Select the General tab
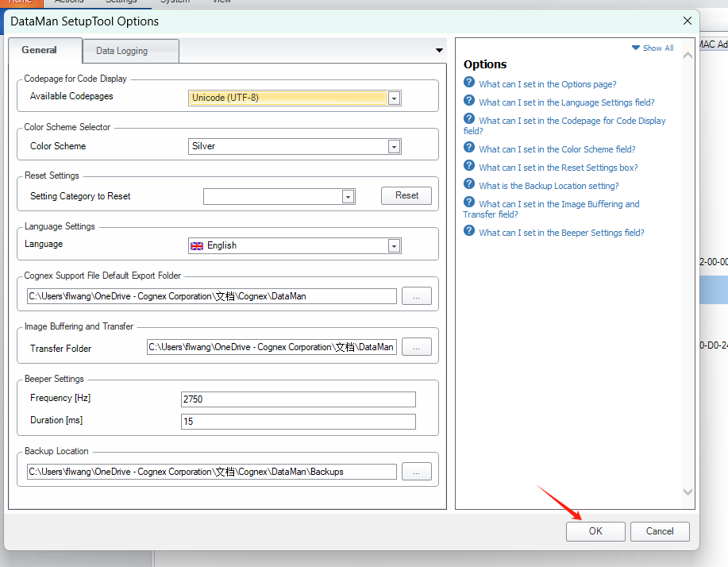 click(x=45, y=50)
